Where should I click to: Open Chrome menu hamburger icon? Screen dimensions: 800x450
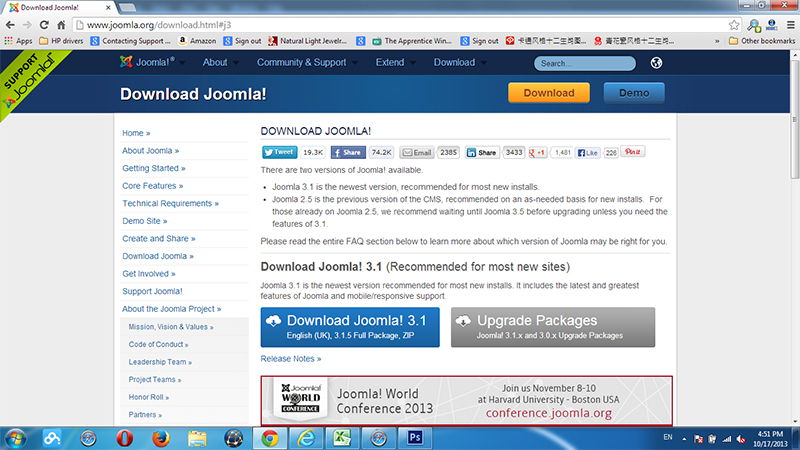790,25
